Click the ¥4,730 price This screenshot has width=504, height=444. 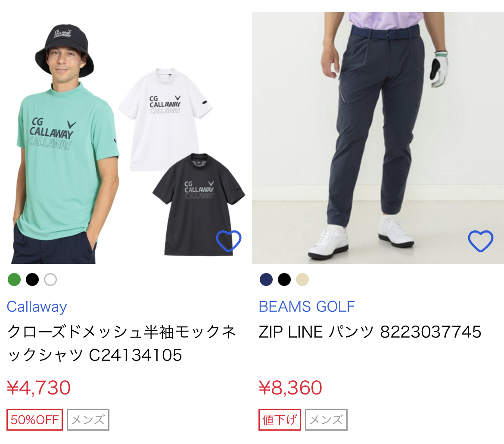[x=39, y=388]
